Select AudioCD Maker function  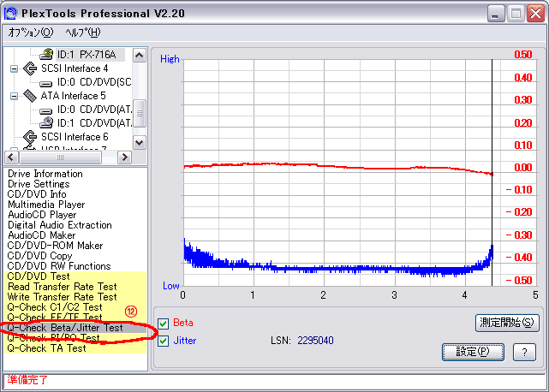click(42, 235)
